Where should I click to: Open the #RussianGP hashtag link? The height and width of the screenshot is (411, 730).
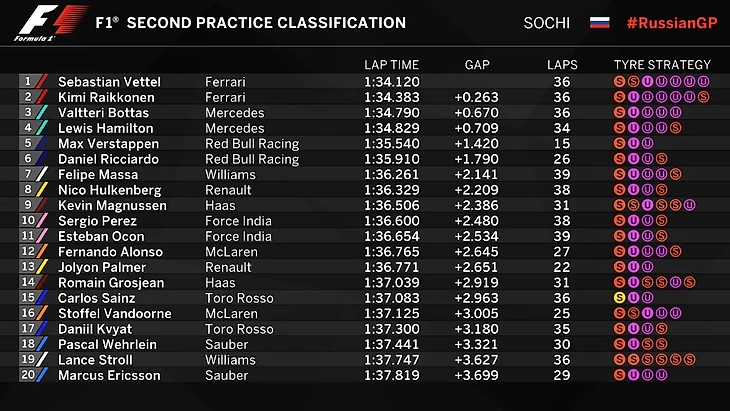(669, 23)
